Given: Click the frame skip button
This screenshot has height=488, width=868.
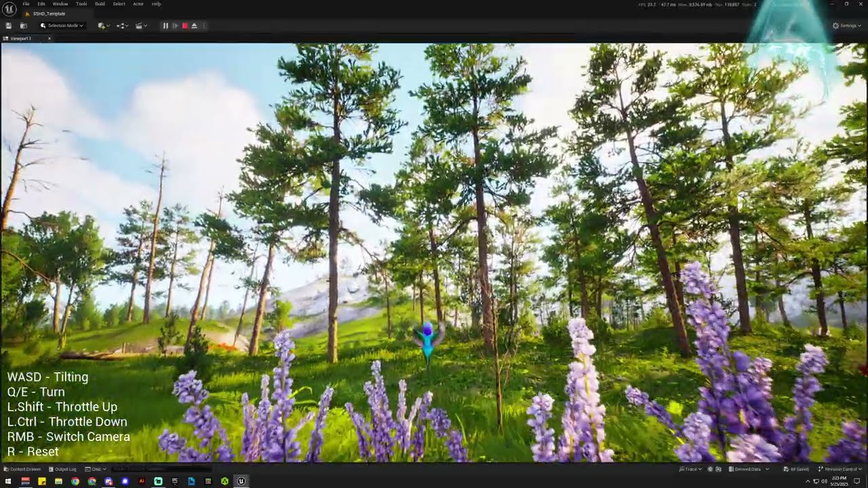Looking at the screenshot, I should (x=175, y=26).
